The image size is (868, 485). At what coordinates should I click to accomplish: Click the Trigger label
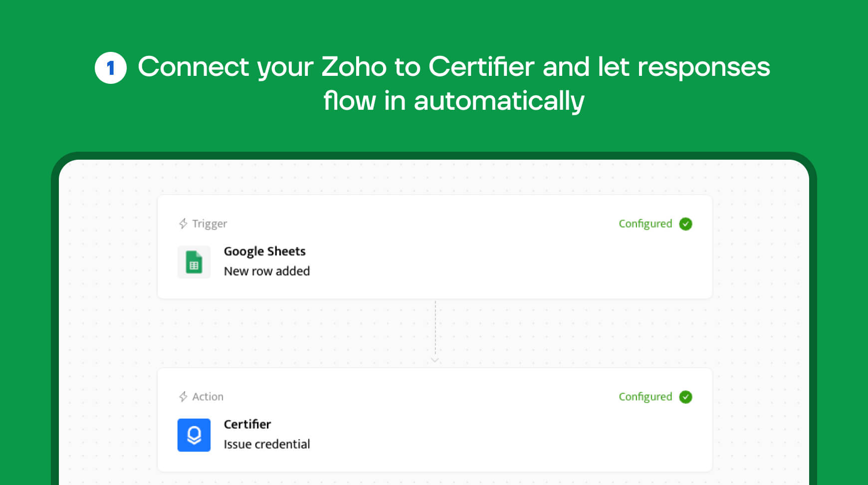[210, 224]
